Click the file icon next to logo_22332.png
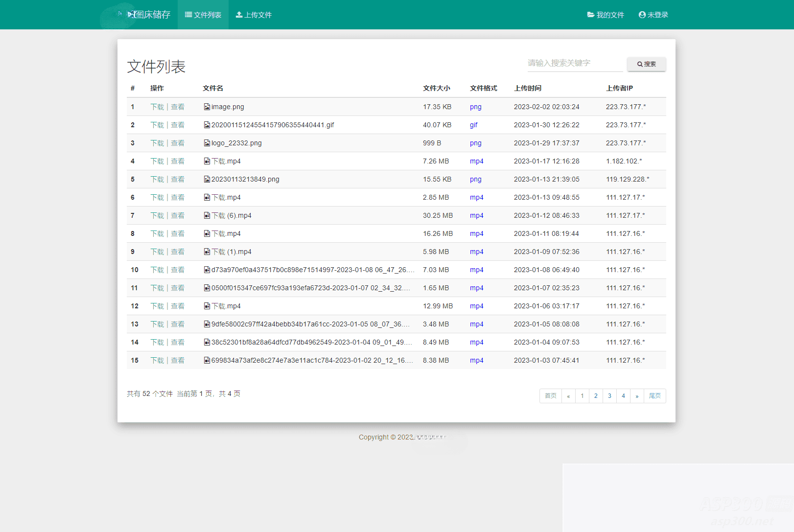 click(207, 143)
